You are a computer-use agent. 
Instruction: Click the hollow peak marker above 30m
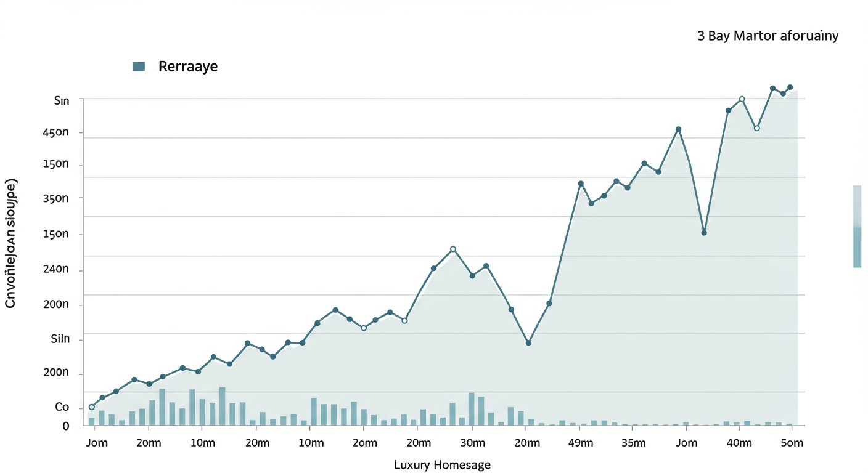click(x=453, y=249)
